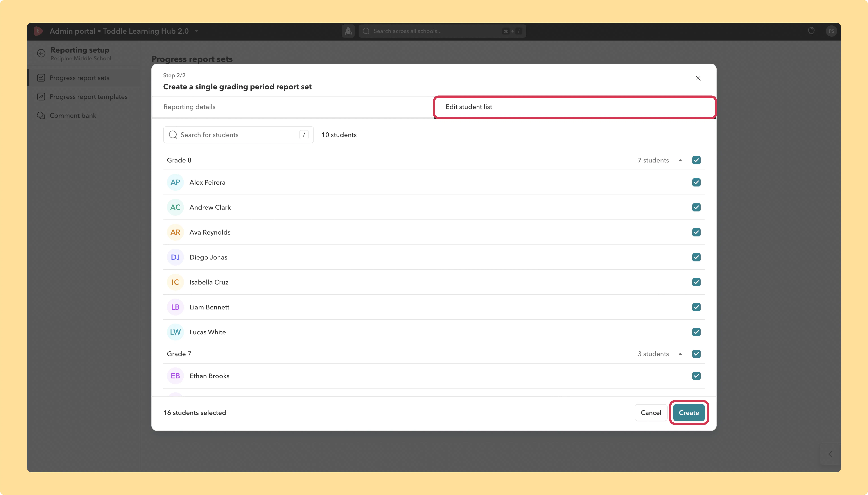
Task: Toggle Isabella Cruz checkbox
Action: tap(696, 282)
